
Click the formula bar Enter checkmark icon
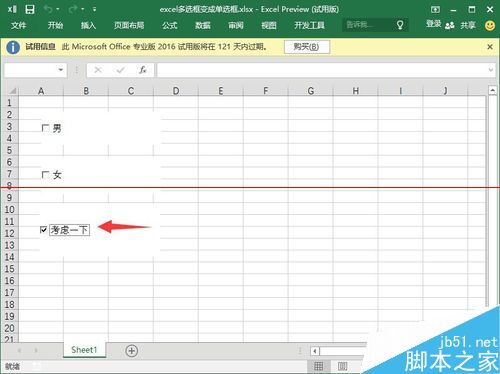coord(120,70)
